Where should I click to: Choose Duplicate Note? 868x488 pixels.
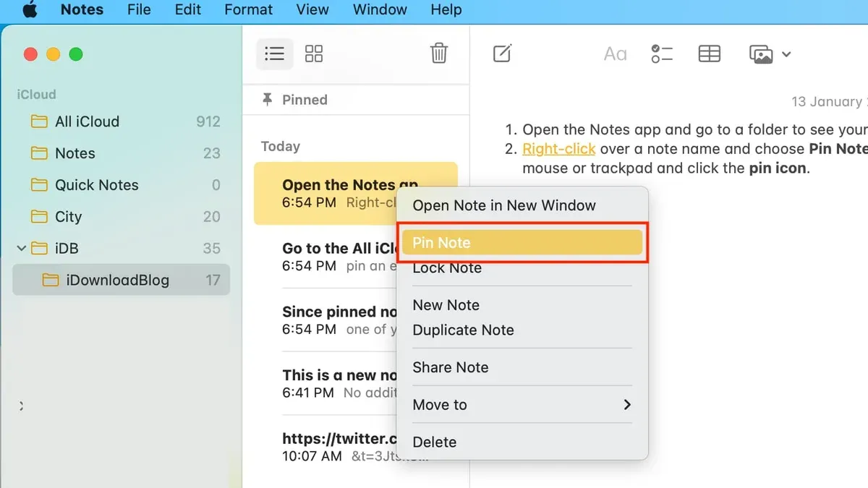click(522, 330)
